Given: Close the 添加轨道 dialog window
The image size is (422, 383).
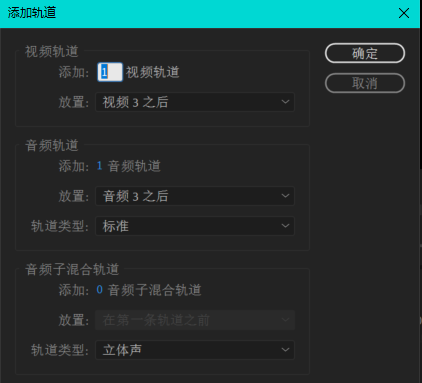Looking at the screenshot, I should [x=404, y=13].
